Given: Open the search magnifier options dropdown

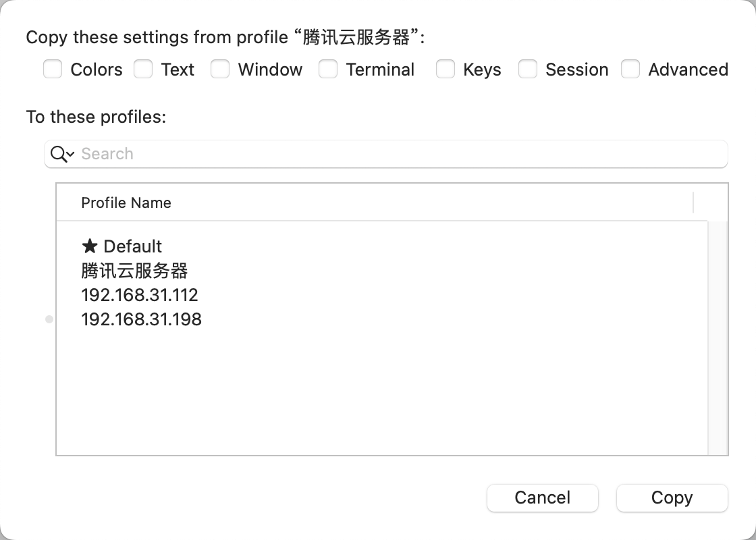Looking at the screenshot, I should pos(62,154).
